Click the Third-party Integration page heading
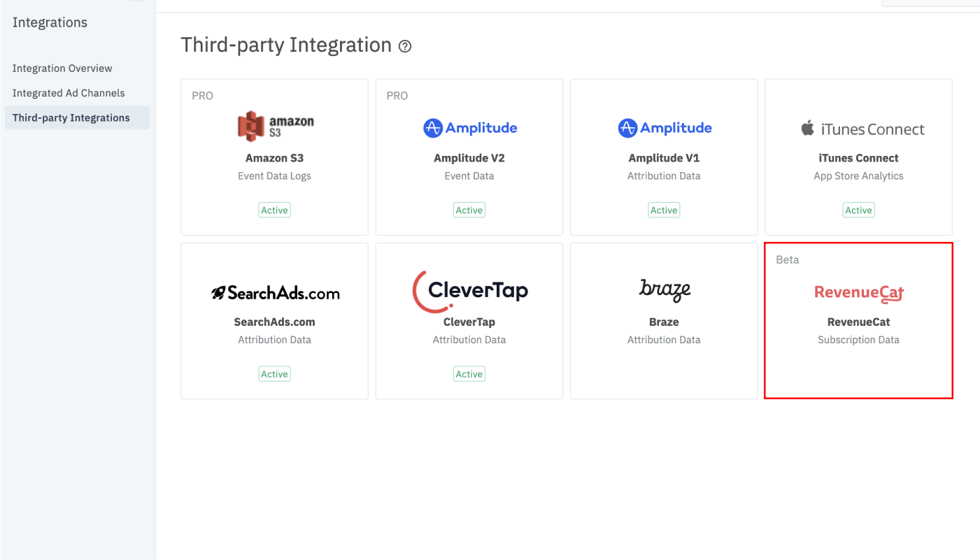The height and width of the screenshot is (560, 980). [x=286, y=45]
